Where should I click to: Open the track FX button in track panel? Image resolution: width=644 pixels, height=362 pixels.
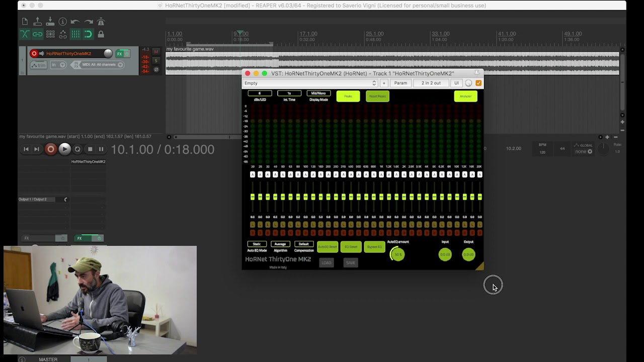point(120,53)
